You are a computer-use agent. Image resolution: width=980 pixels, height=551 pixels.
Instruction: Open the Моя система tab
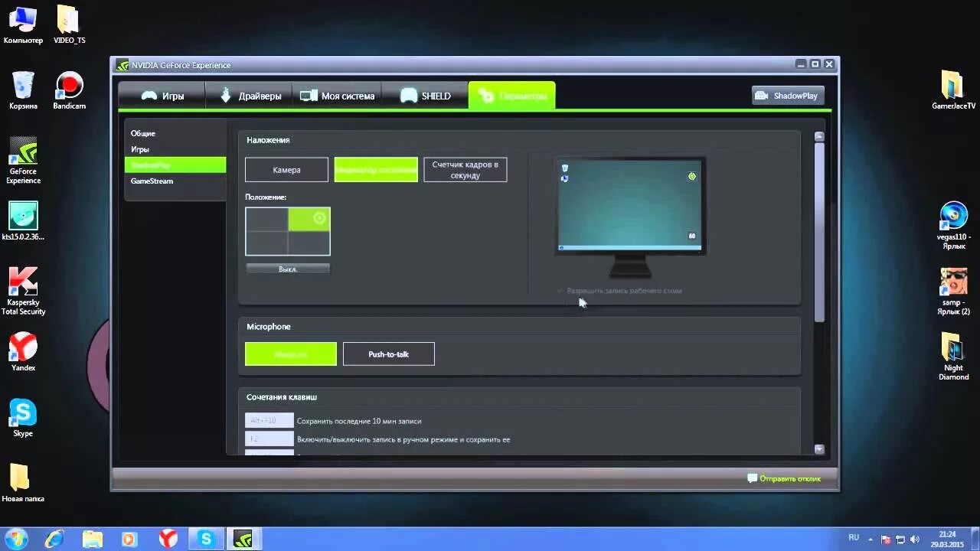tap(337, 96)
